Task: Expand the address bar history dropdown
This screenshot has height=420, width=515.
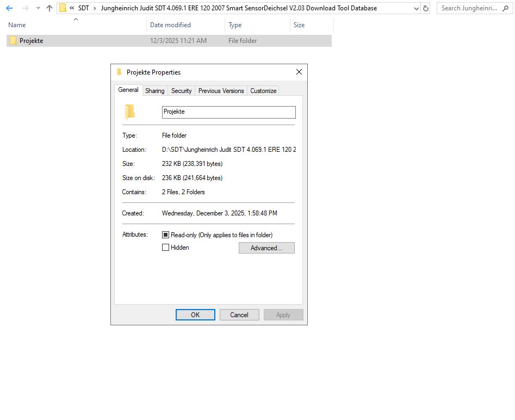Action: pyautogui.click(x=417, y=8)
